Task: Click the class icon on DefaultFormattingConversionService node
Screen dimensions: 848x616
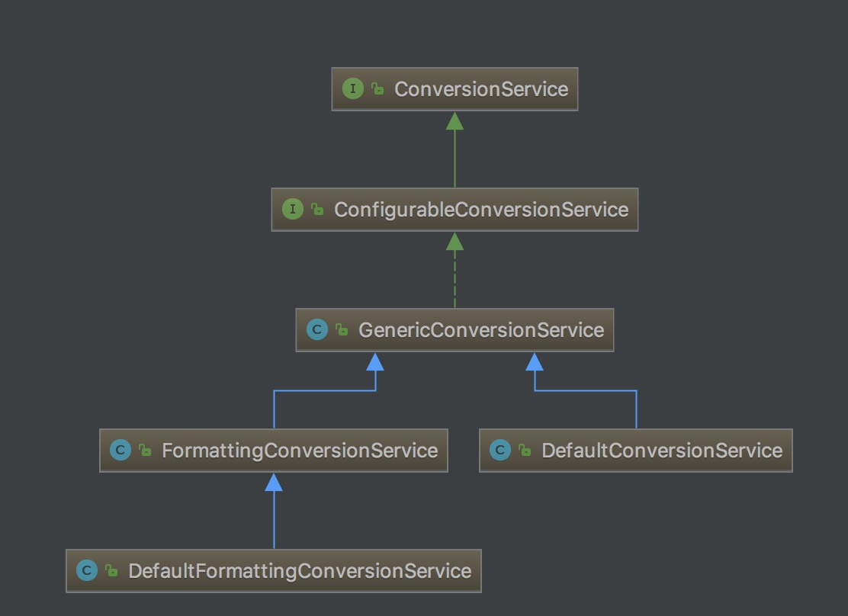Action: point(87,571)
